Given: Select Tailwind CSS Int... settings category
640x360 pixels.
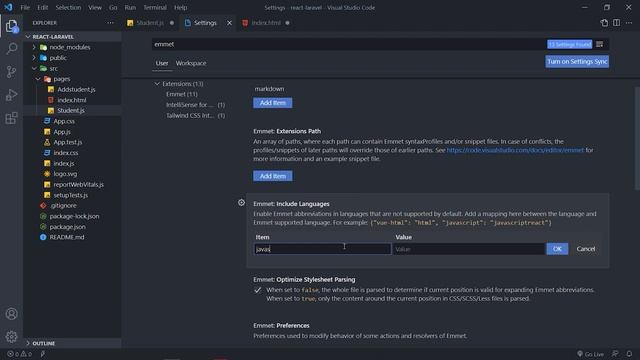Looking at the screenshot, I should point(195,116).
